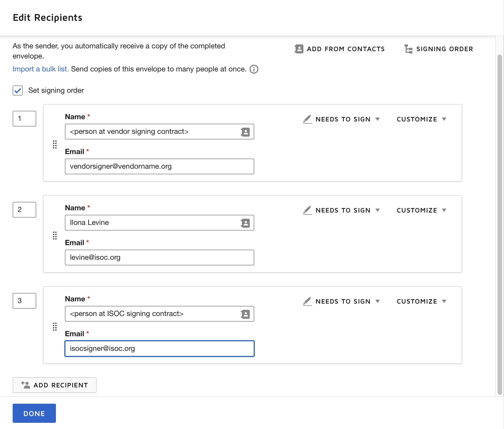The image size is (504, 429).
Task: Open address book icon in Ilona Levine field
Action: click(245, 223)
